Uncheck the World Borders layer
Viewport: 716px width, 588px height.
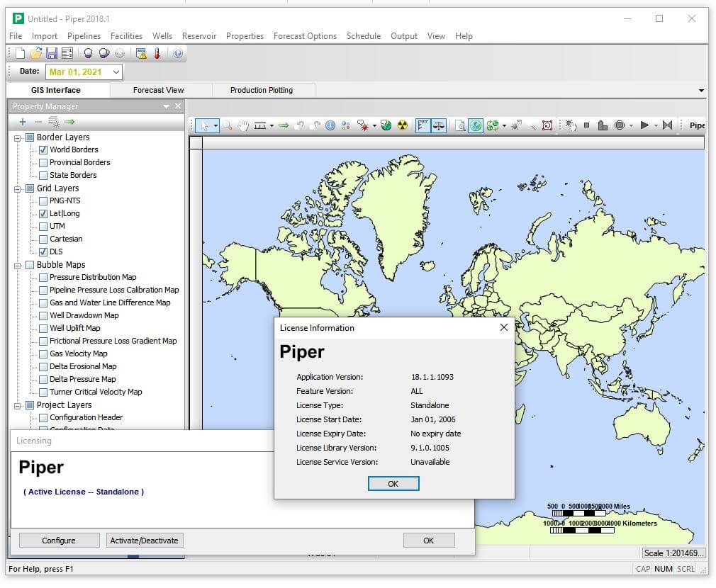(43, 149)
